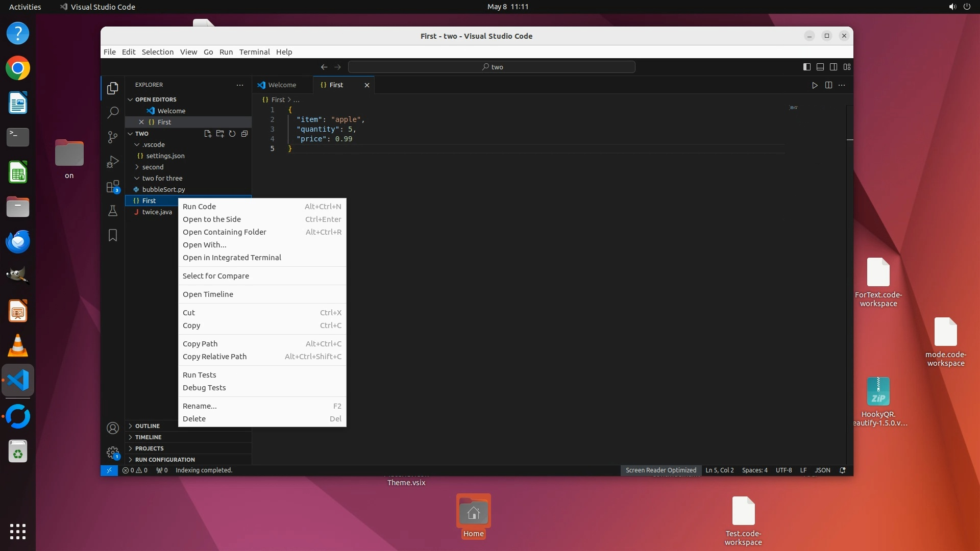Open the Search view in activity bar

tap(113, 113)
